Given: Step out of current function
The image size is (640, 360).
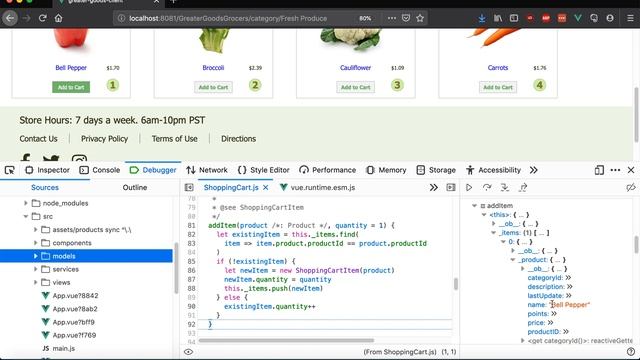Looking at the screenshot, I should (x=523, y=187).
